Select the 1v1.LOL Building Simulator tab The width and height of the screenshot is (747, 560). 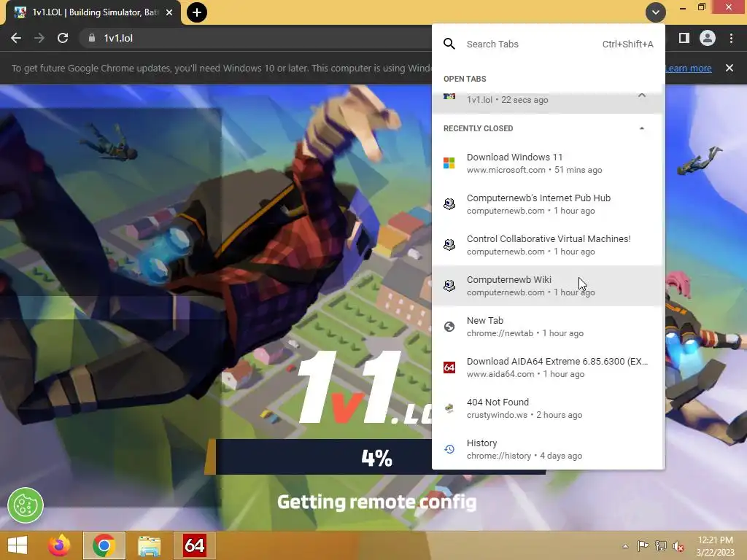click(93, 12)
